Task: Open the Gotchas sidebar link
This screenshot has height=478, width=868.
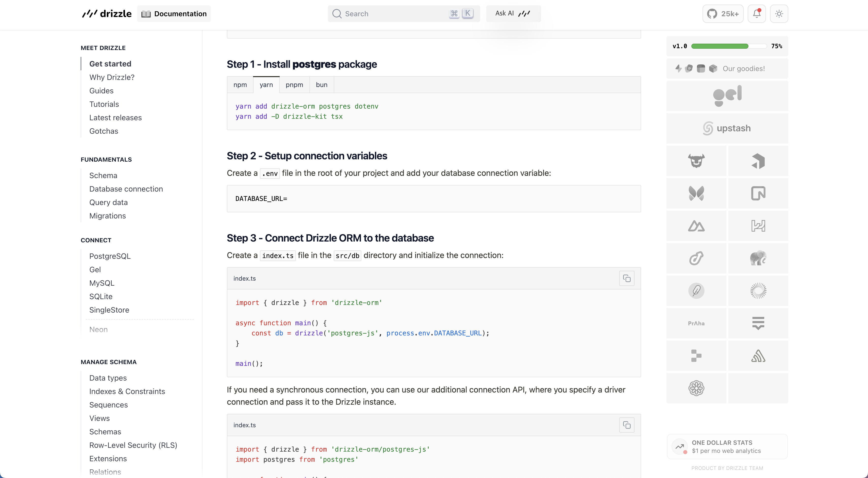Action: [x=104, y=131]
